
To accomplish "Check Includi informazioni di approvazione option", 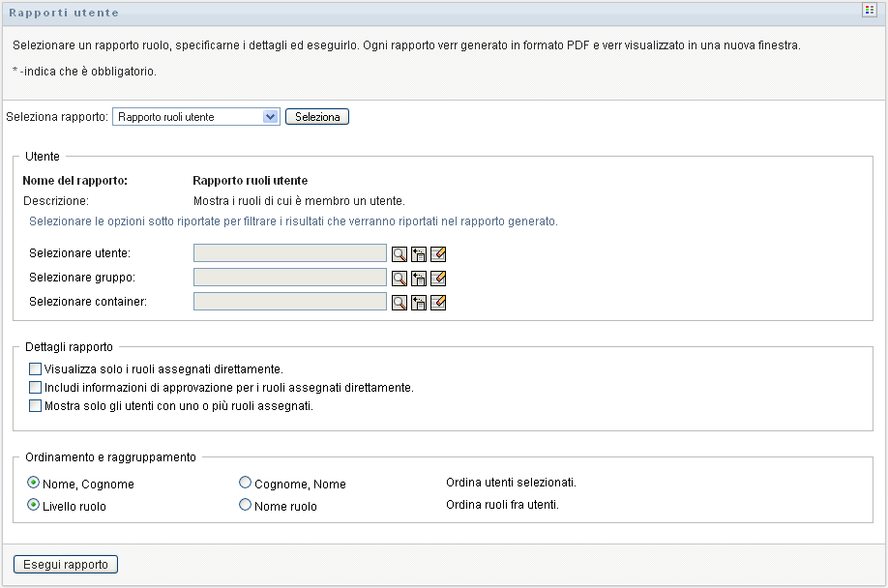I will click(x=36, y=387).
